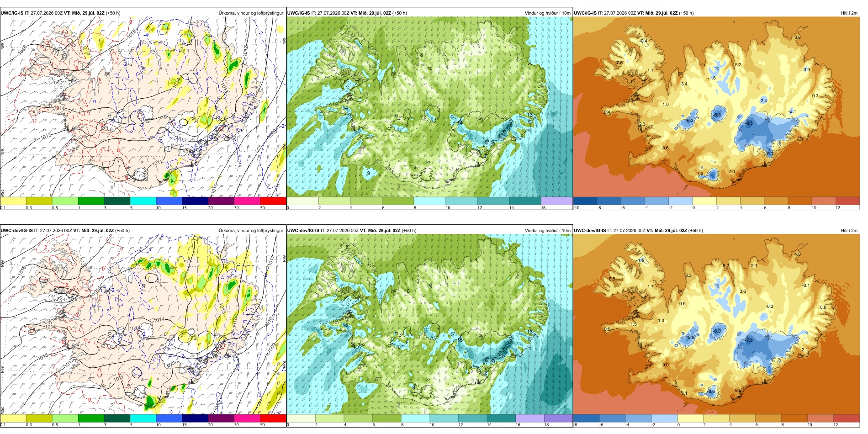Select the purple 18 swatch in the bottom wind legend
The height and width of the screenshot is (434, 868).
coord(558,418)
